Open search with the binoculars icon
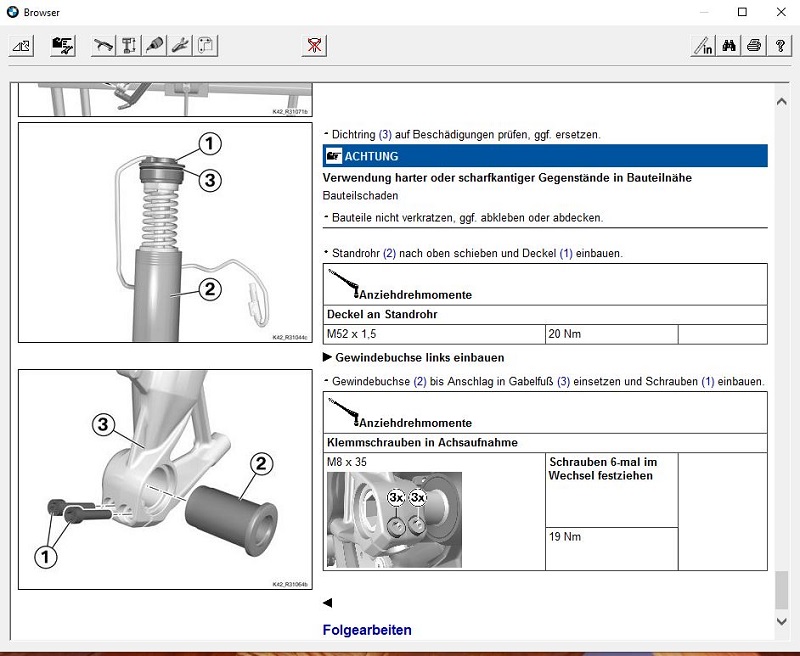 tap(729, 45)
